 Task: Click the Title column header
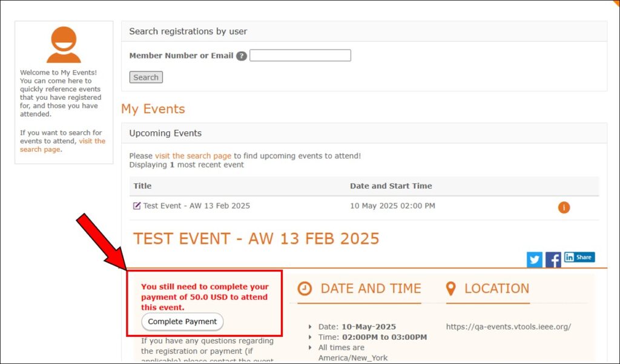142,186
